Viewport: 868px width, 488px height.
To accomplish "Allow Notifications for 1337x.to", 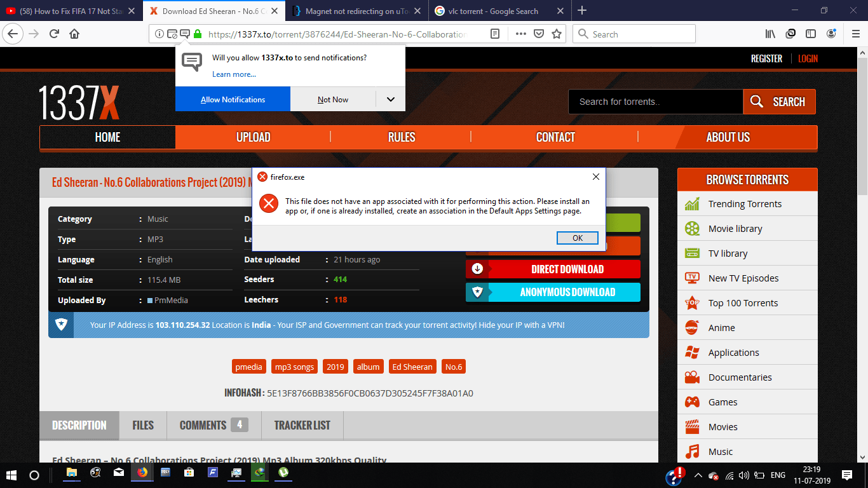I will tap(233, 99).
